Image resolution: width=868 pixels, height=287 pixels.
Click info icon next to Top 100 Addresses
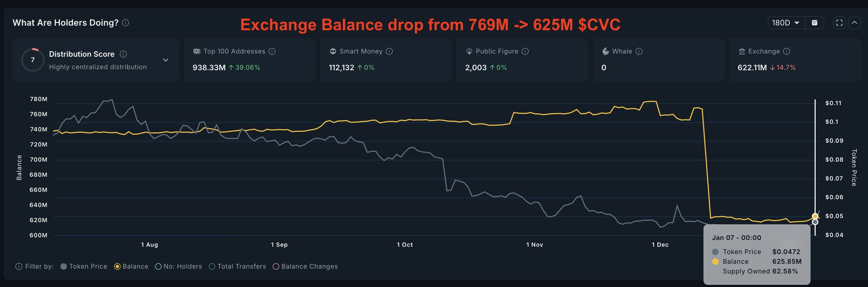coord(272,51)
